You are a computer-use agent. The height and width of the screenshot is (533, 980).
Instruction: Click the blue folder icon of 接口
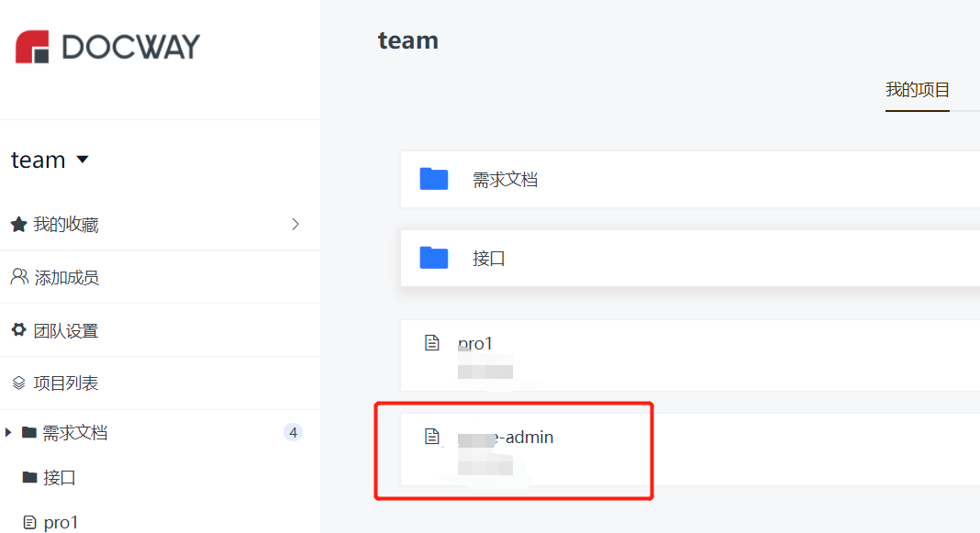pyautogui.click(x=433, y=258)
